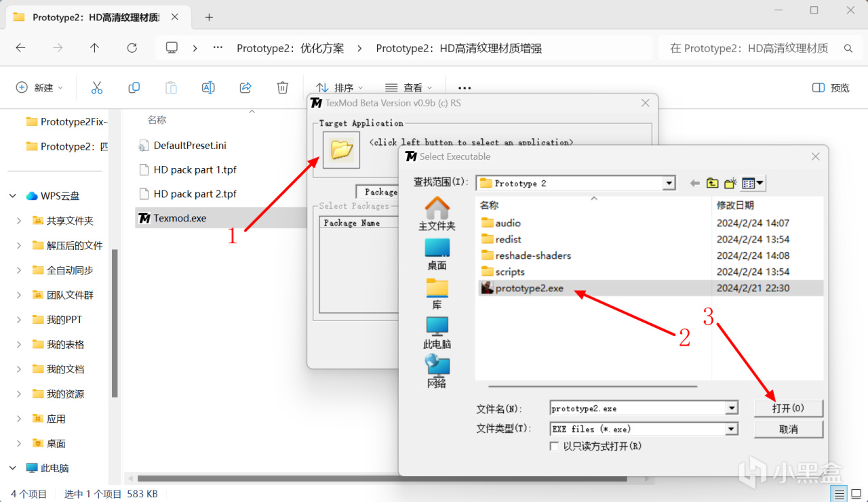This screenshot has height=502, width=868.
Task: Switch Explorer to large icons view
Action: click(856, 494)
